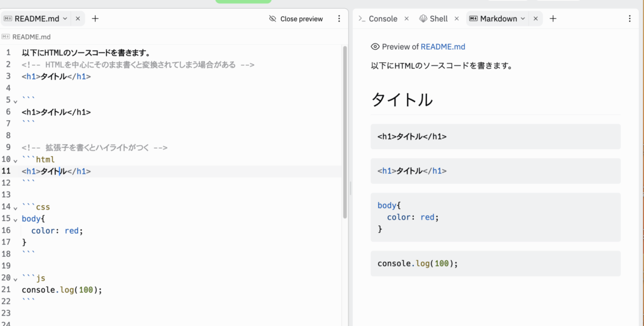Close the Markdown preview tab
Screen dimensions: 644x326
coord(536,18)
